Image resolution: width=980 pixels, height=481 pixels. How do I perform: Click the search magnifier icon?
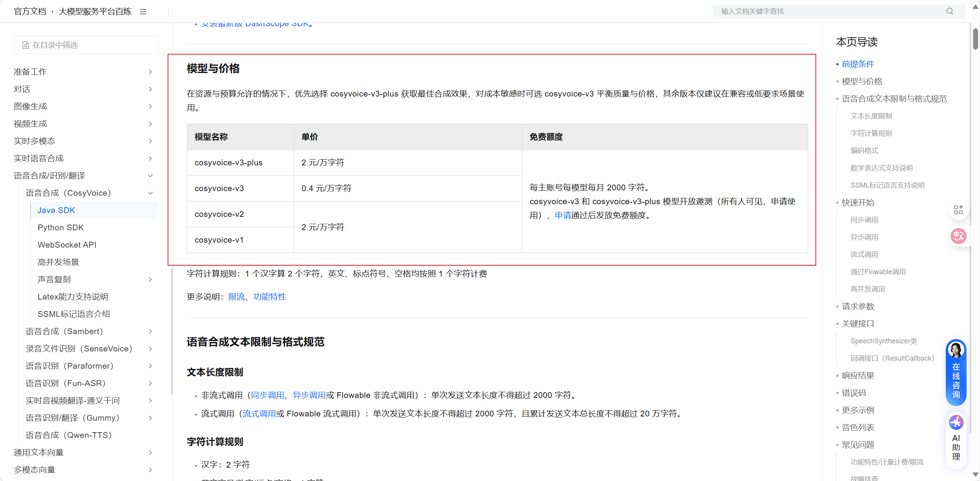(x=950, y=12)
